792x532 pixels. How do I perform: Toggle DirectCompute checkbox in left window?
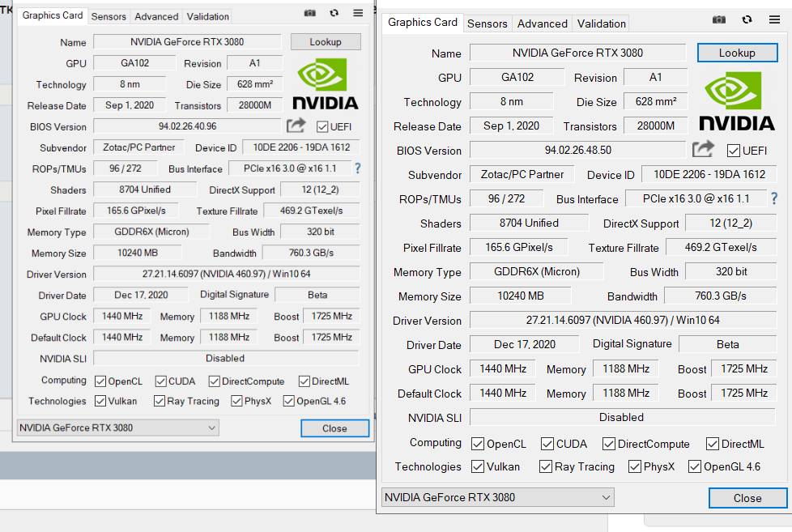click(x=214, y=381)
